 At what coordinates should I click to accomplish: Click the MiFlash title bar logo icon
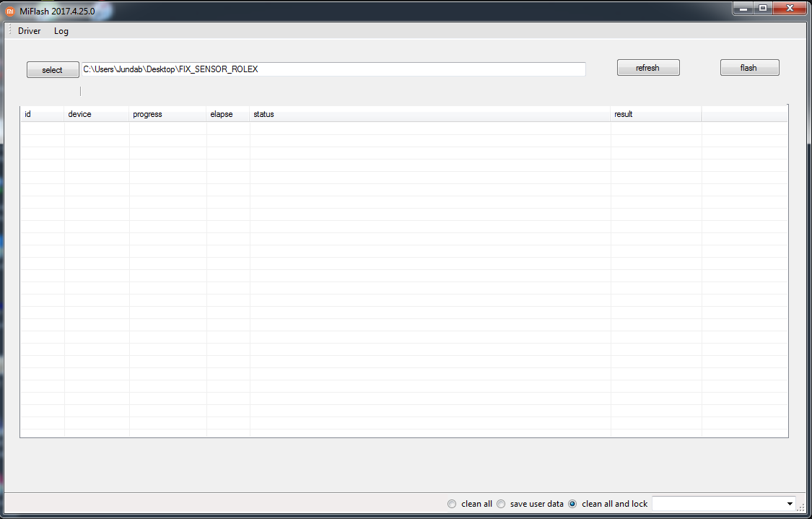pyautogui.click(x=10, y=11)
